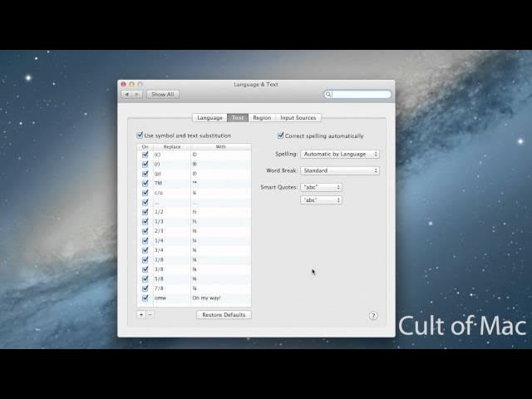532x399 pixels.
Task: Uncheck the omw substitution row
Action: [145, 298]
